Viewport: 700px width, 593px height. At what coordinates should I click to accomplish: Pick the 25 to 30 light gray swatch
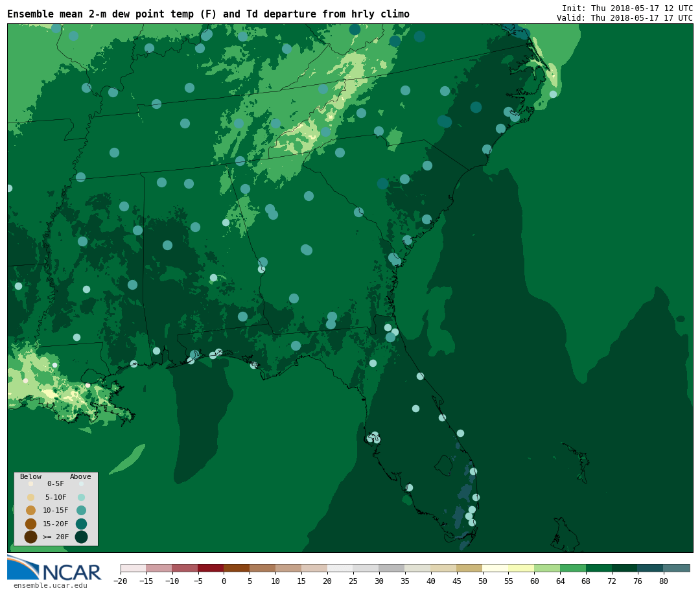(x=366, y=568)
